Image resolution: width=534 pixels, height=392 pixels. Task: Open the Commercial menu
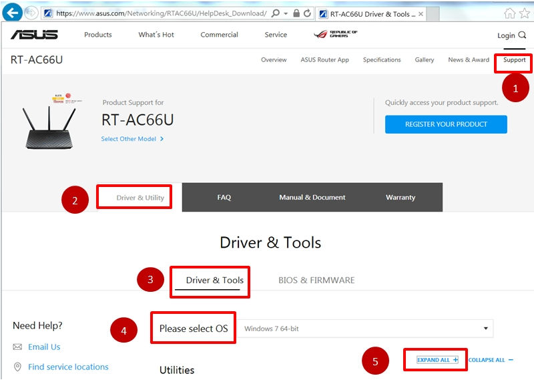click(220, 35)
